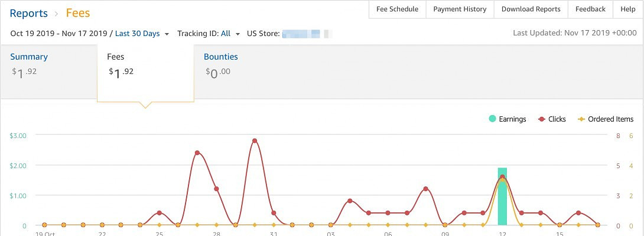Open the Last 30 Days date dropdown
The image size is (644, 236).
pos(142,34)
